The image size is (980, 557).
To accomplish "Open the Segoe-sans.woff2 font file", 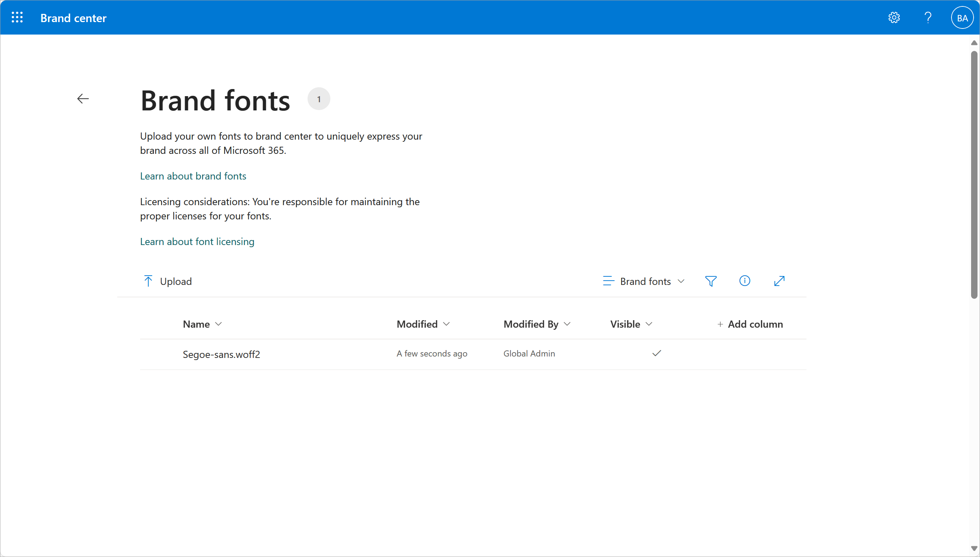I will coord(221,354).
